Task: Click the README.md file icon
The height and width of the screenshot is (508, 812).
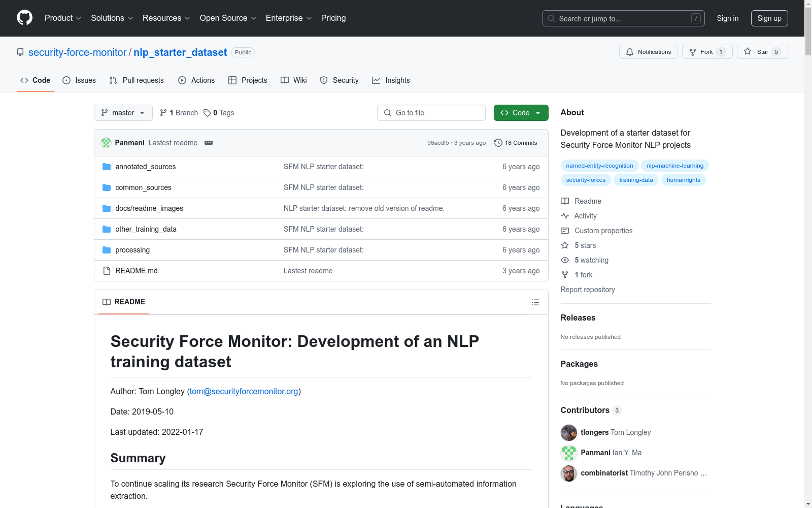Action: tap(107, 271)
